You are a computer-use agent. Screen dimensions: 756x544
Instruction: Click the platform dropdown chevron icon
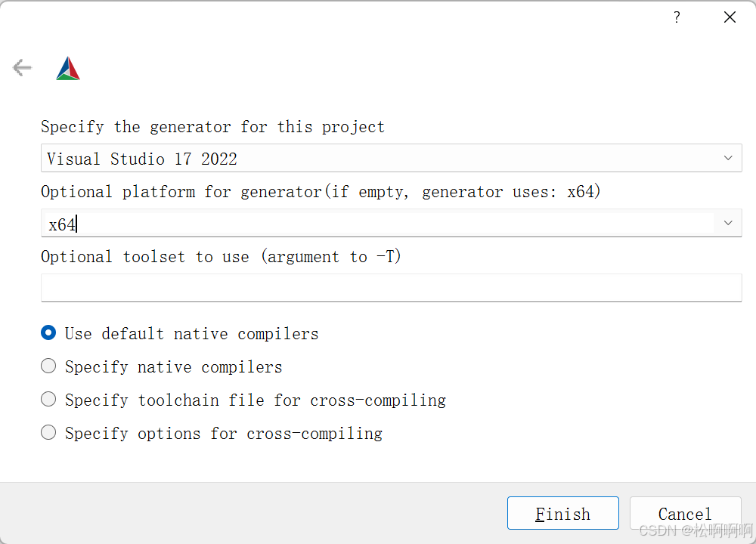(x=728, y=223)
